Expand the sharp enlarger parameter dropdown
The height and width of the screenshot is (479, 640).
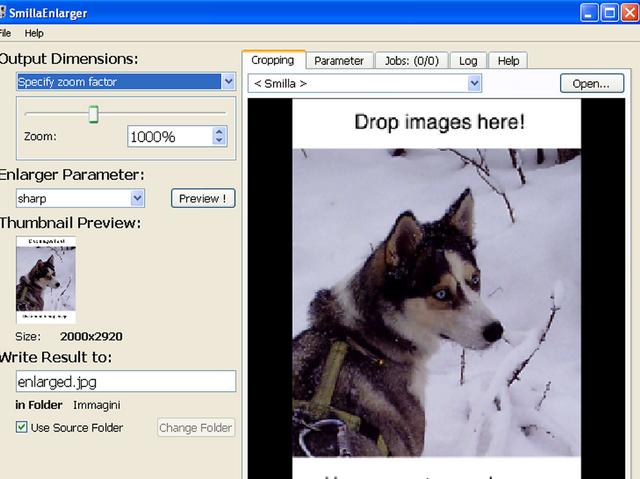pos(137,198)
